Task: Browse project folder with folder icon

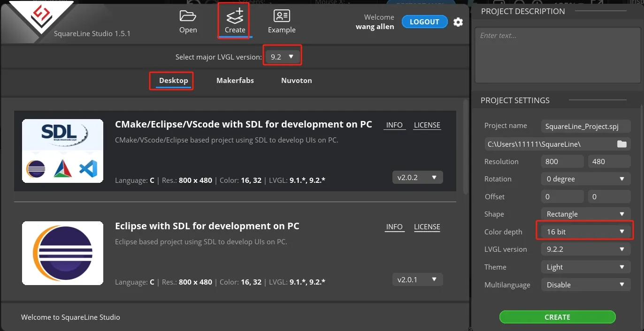Action: (621, 144)
